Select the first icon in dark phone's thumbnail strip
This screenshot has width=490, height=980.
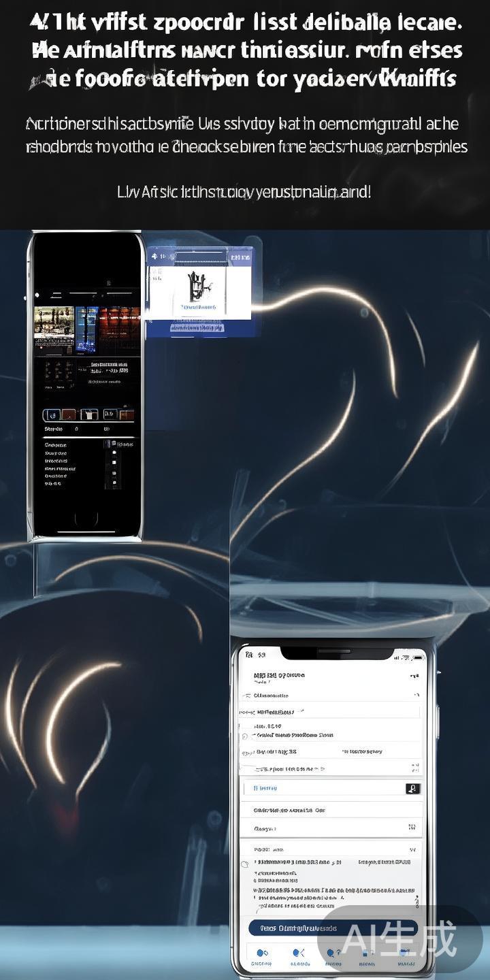(52, 414)
